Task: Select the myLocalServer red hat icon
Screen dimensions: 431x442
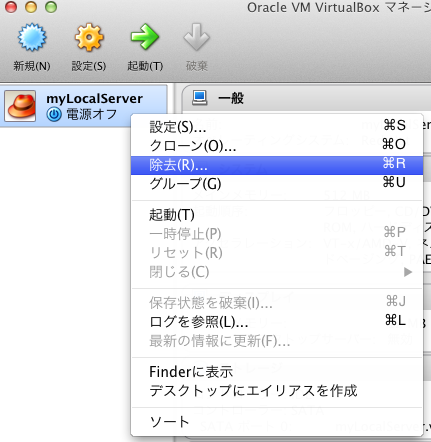Action: [x=20, y=106]
